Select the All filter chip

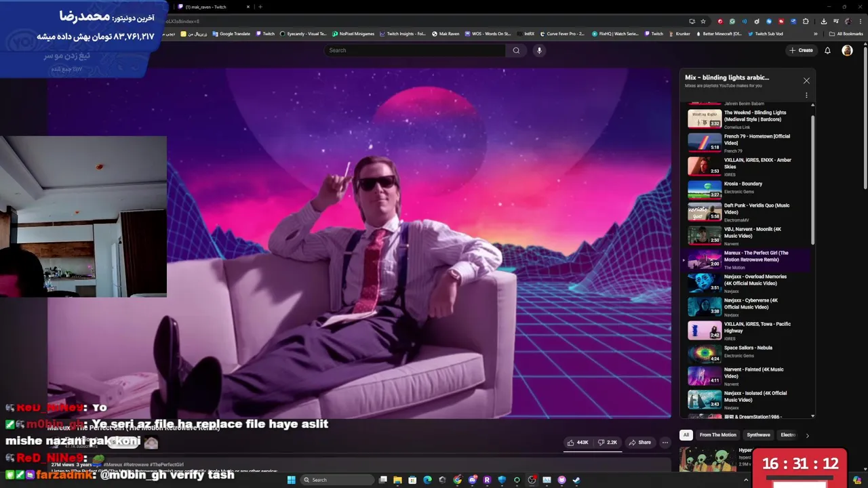point(686,435)
